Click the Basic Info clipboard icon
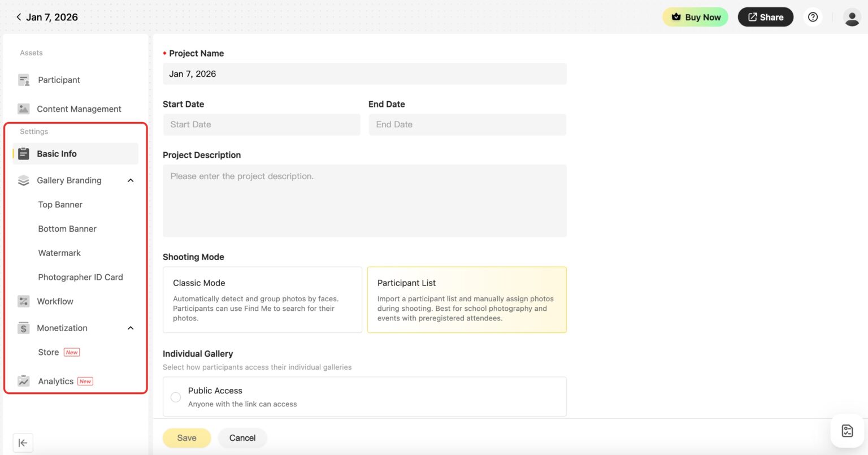 [23, 154]
